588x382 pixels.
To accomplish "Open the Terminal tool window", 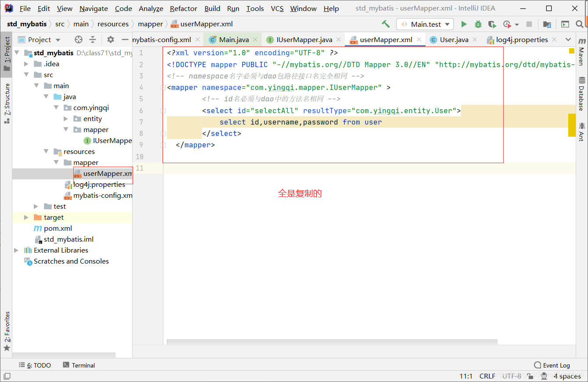I will click(79, 365).
